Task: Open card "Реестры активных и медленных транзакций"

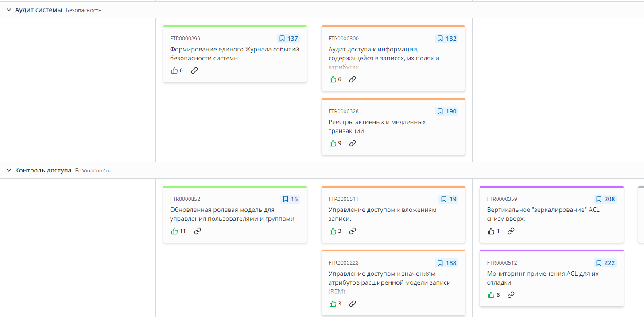Action: 377,126
